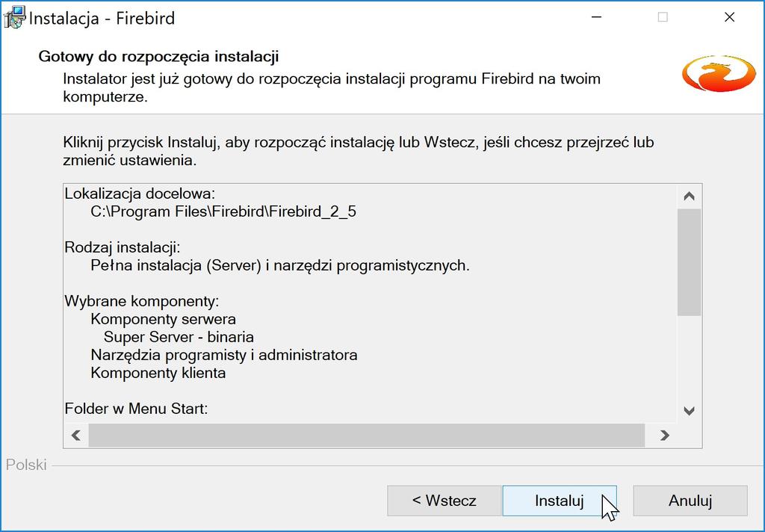
Task: Click the summary box up arrow
Action: coord(689,197)
